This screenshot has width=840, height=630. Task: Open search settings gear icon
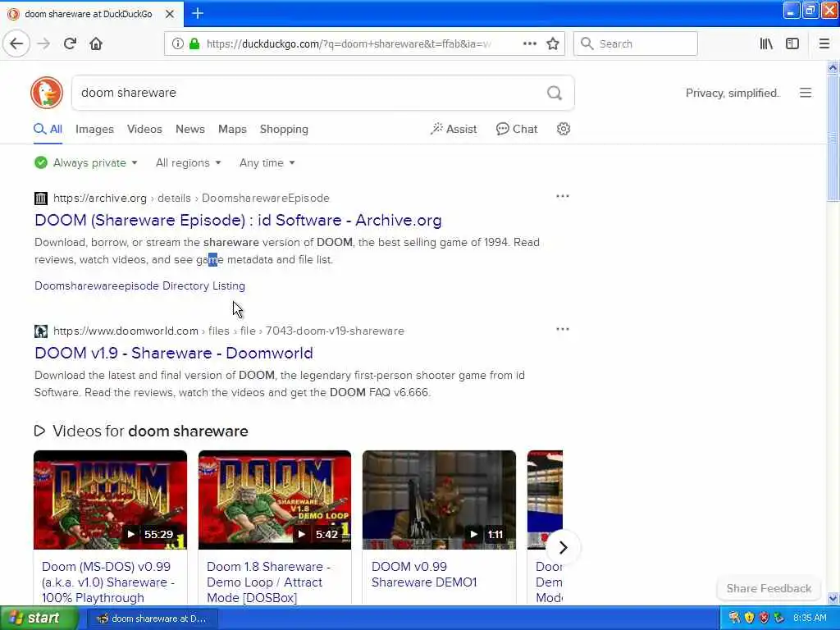tap(563, 129)
